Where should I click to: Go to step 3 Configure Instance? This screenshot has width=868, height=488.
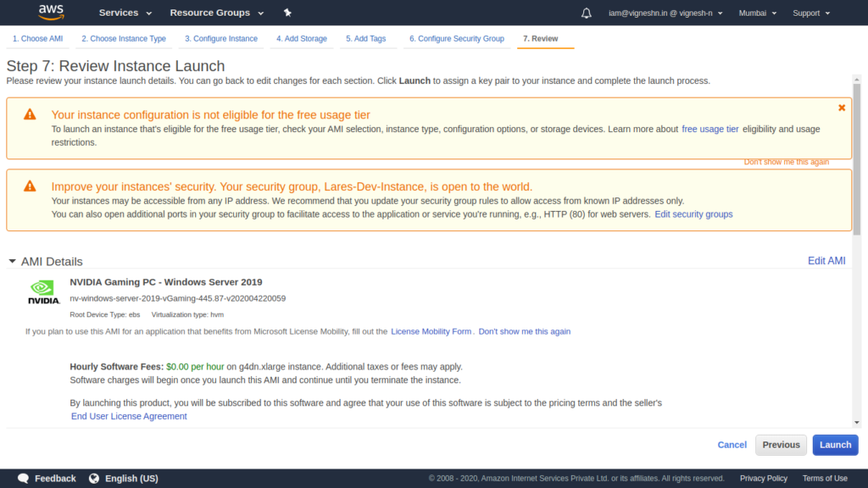[221, 39]
